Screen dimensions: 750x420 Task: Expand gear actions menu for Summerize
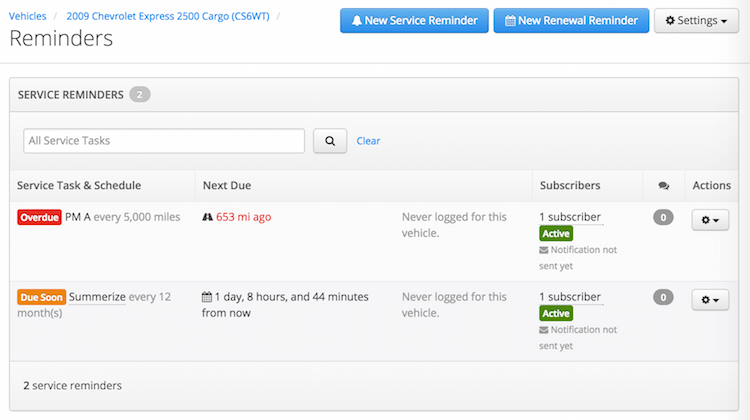click(x=711, y=299)
